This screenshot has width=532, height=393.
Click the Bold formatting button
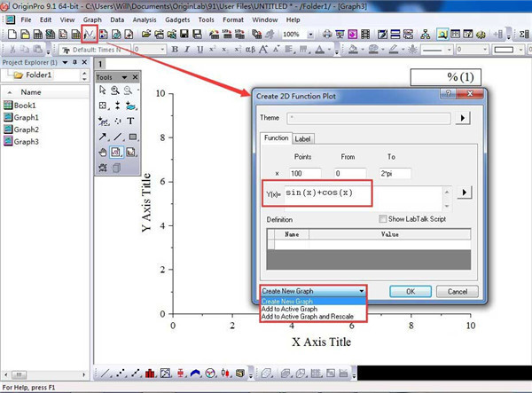[175, 50]
